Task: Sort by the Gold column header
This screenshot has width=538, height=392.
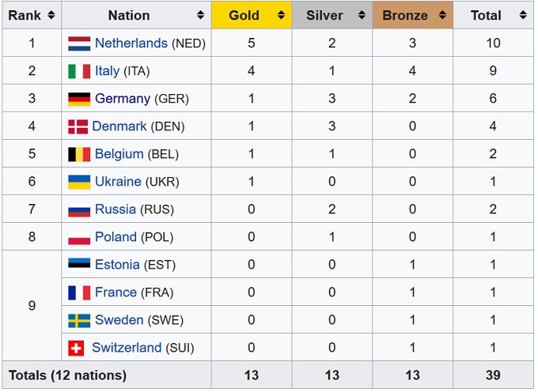Action: click(244, 15)
